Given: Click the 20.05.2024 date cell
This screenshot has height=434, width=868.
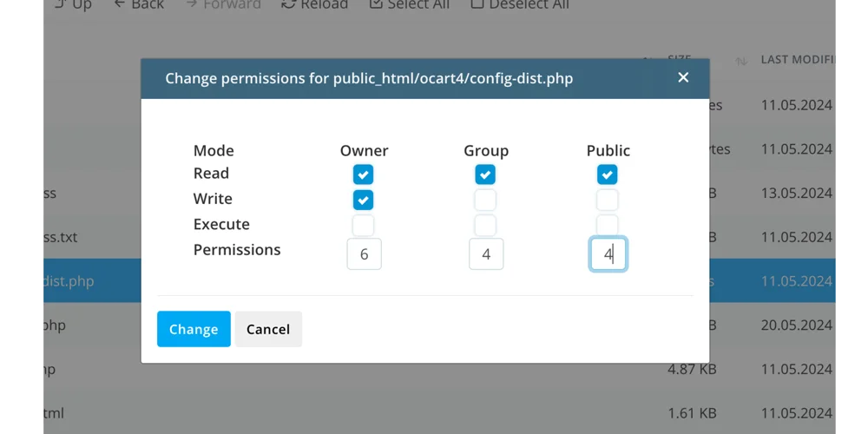Looking at the screenshot, I should pyautogui.click(x=797, y=325).
